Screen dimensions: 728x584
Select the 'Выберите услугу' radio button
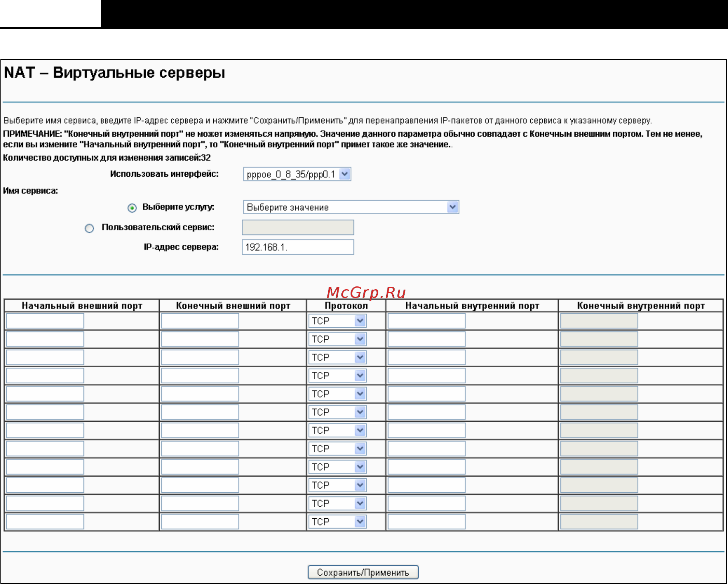click(132, 208)
